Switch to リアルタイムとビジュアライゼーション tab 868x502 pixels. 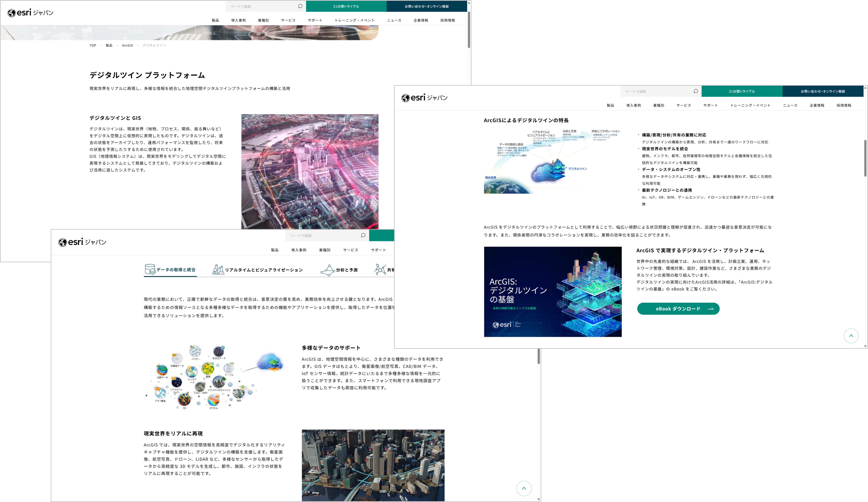258,270
